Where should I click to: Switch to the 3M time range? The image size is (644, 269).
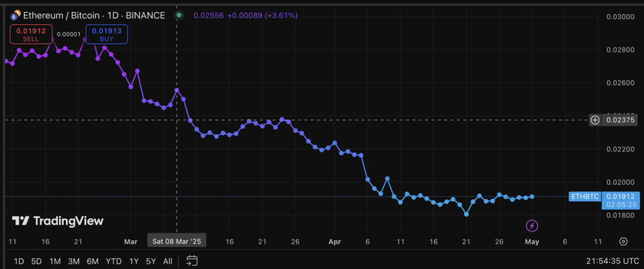pos(74,261)
